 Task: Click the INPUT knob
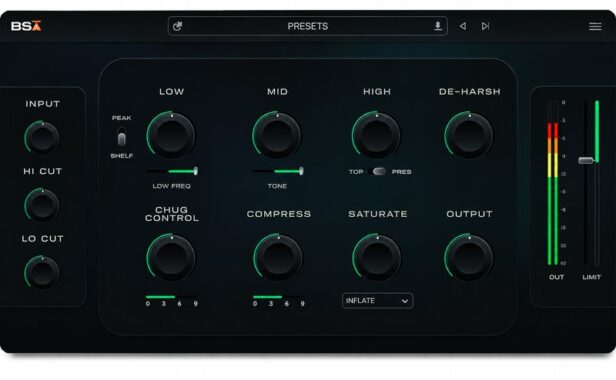click(42, 137)
